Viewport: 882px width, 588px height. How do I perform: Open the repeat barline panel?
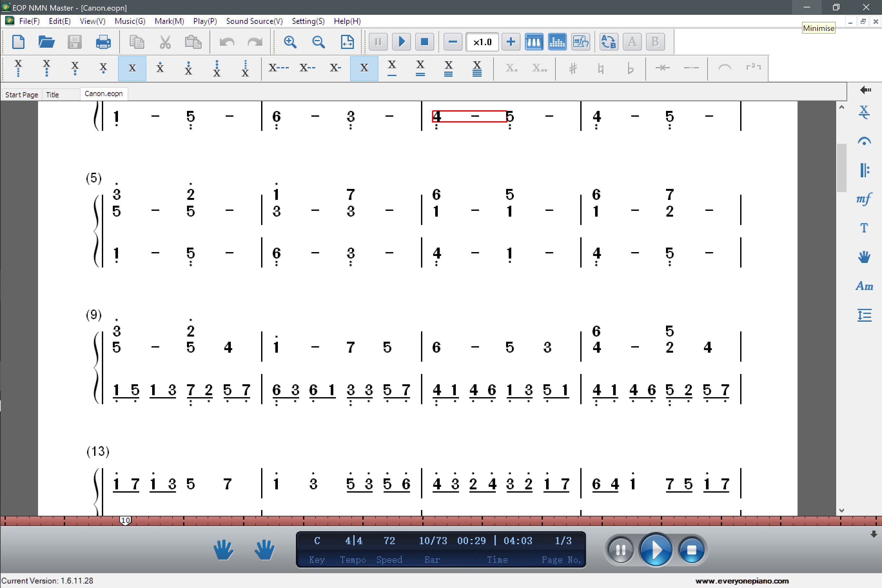pyautogui.click(x=864, y=170)
